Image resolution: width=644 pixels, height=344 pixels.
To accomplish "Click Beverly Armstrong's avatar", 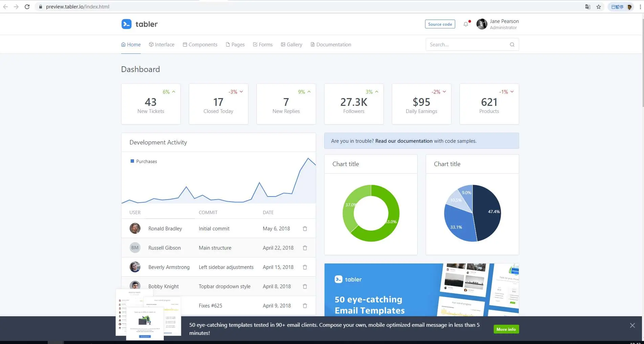I will [135, 267].
